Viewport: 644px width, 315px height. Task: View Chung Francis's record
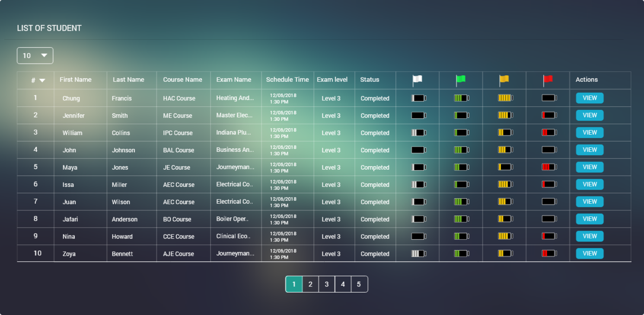pyautogui.click(x=590, y=98)
